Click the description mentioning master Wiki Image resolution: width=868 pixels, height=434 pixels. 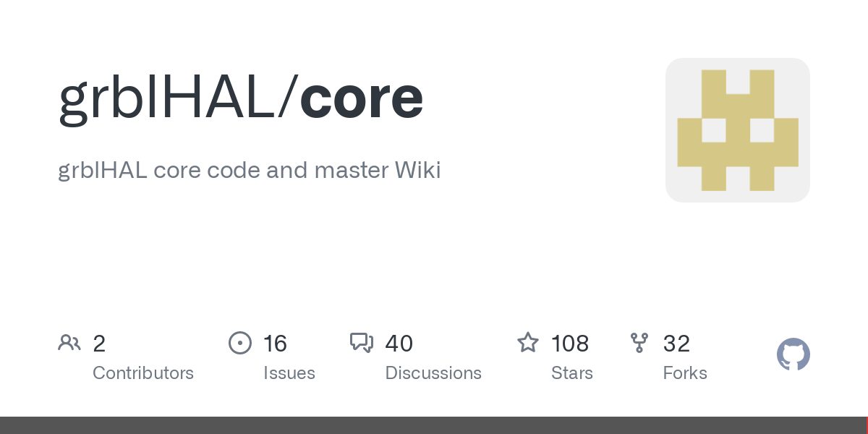point(250,171)
